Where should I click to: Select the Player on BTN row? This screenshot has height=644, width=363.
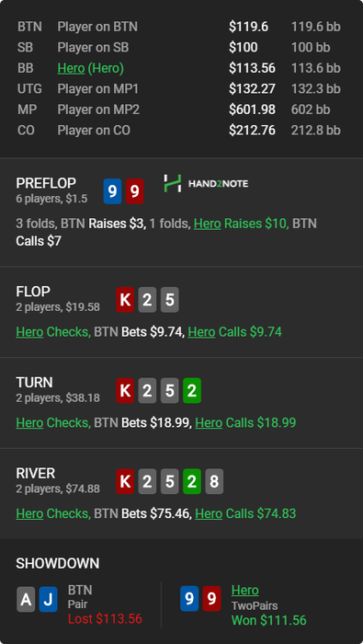pyautogui.click(x=179, y=27)
